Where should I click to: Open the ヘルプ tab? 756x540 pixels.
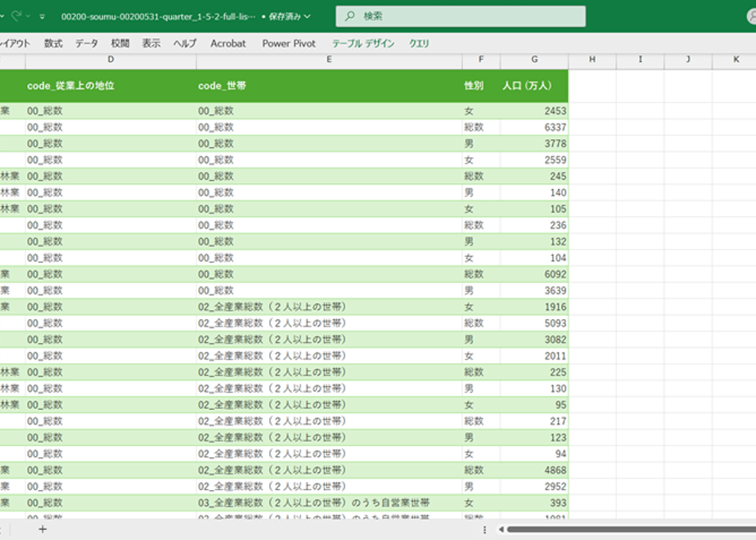[185, 43]
